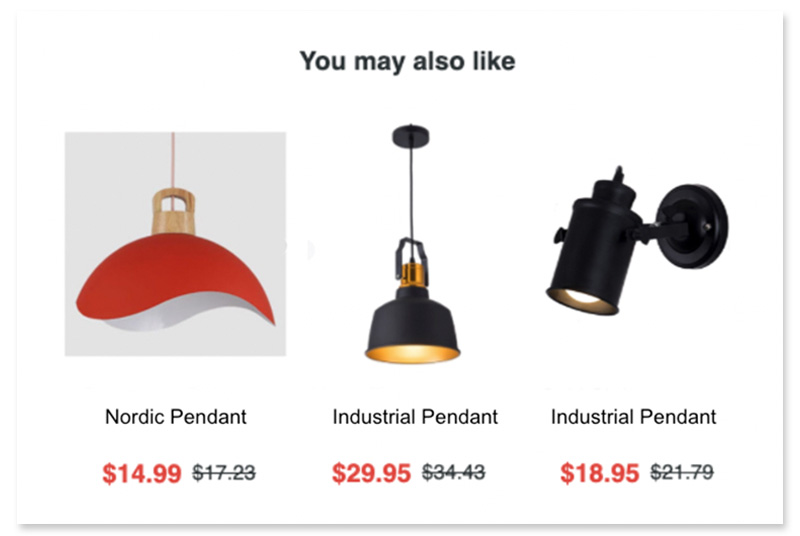Viewport: 800px width, 536px height.
Task: Open the black hanging Industrial Pendant image
Action: pyautogui.click(x=412, y=244)
